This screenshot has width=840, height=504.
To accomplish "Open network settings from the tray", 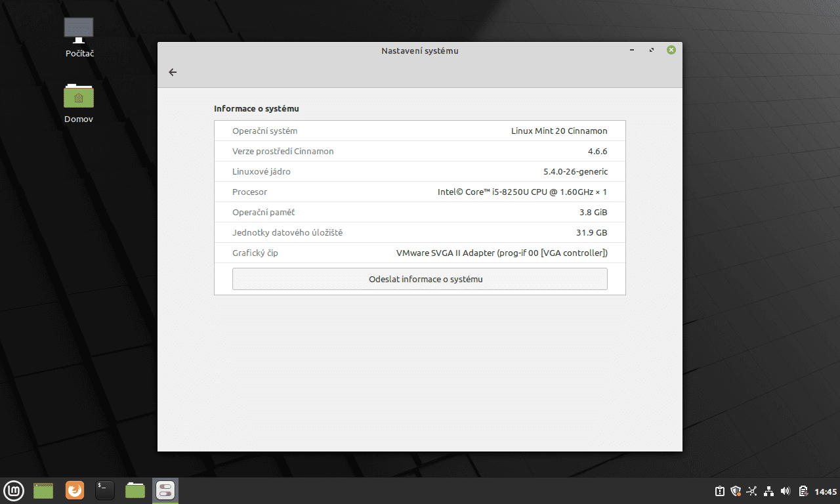I will pyautogui.click(x=768, y=491).
